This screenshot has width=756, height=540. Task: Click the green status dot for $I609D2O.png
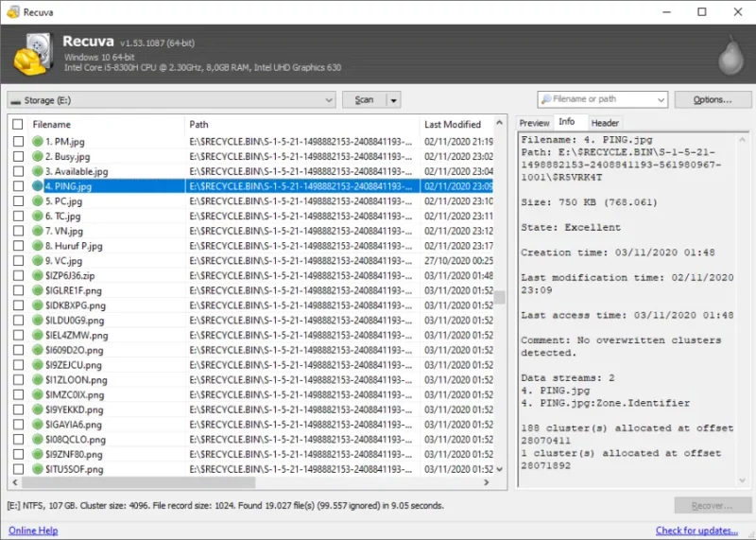coord(38,350)
